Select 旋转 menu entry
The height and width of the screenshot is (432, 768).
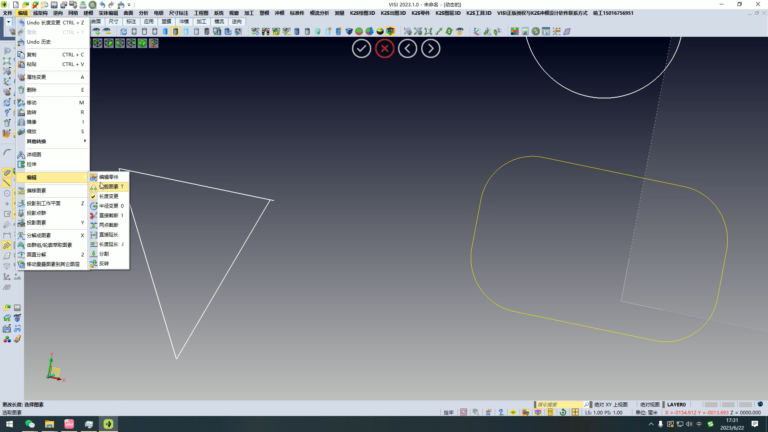tap(52, 112)
